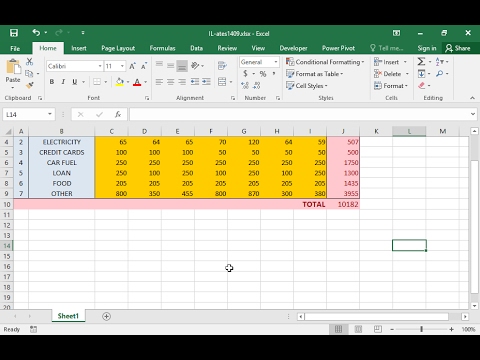Open the File menu
Image resolution: width=480 pixels, height=360 pixels.
click(15, 48)
